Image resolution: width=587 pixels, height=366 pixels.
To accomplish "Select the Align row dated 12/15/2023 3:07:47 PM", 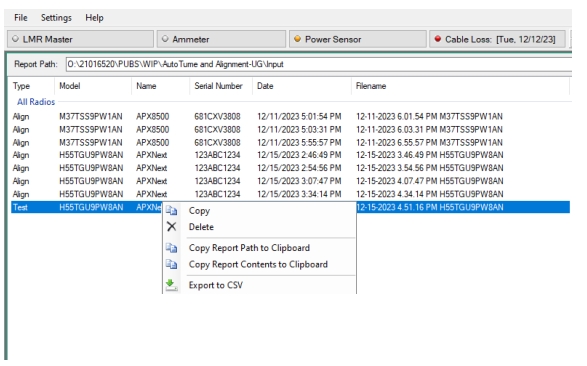I will tap(291, 181).
